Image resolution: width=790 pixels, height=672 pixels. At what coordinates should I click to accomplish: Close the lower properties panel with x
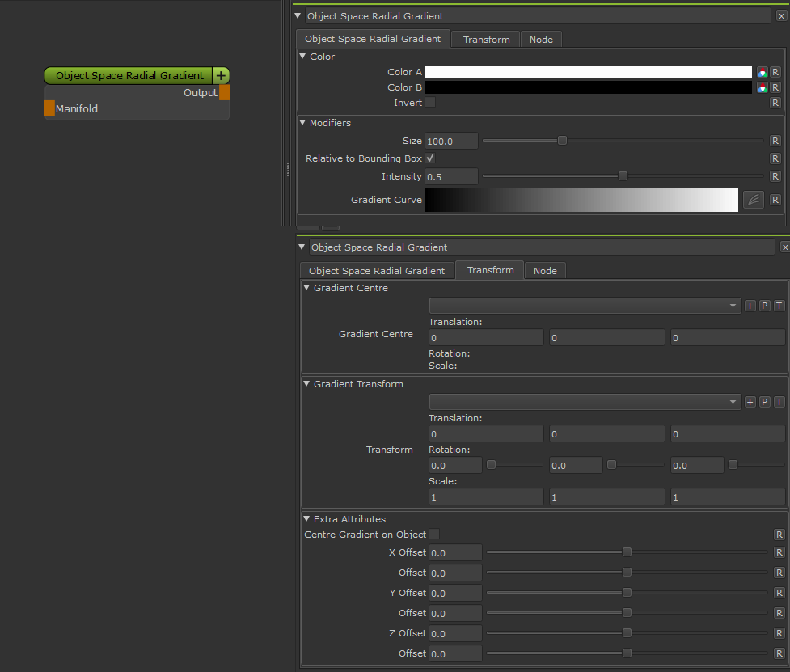pyautogui.click(x=784, y=247)
